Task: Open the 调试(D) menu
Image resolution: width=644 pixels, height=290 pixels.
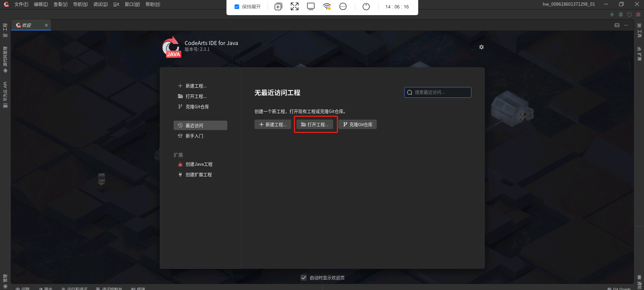Action: tap(100, 4)
